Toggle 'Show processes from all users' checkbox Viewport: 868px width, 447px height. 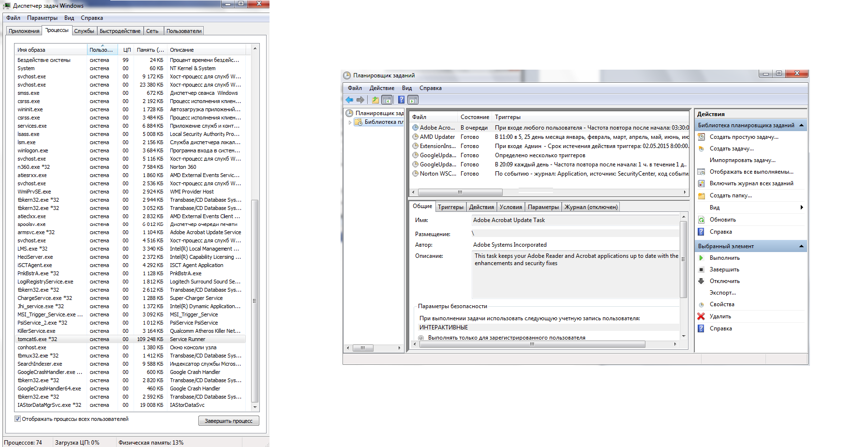click(x=17, y=419)
